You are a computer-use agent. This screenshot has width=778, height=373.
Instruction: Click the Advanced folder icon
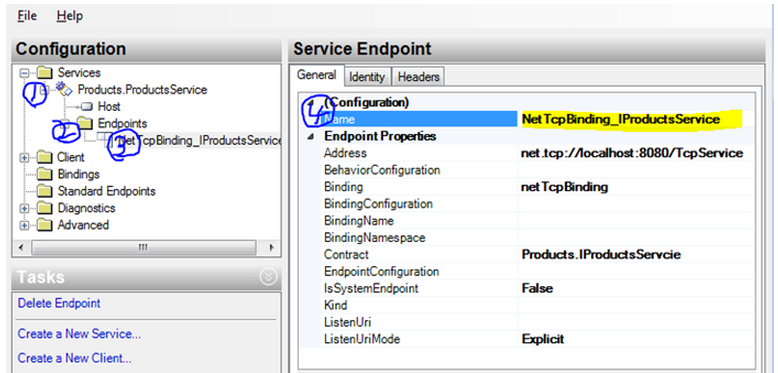pyautogui.click(x=45, y=225)
